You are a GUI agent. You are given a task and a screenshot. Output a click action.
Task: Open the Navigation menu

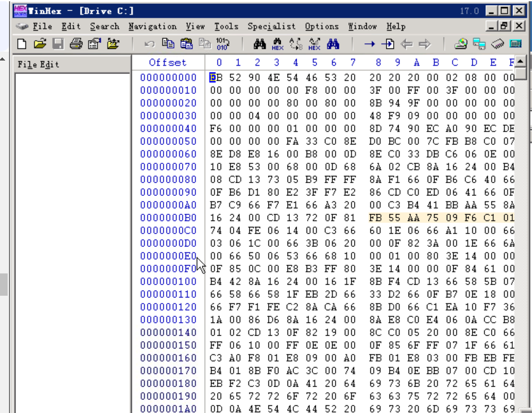(152, 27)
